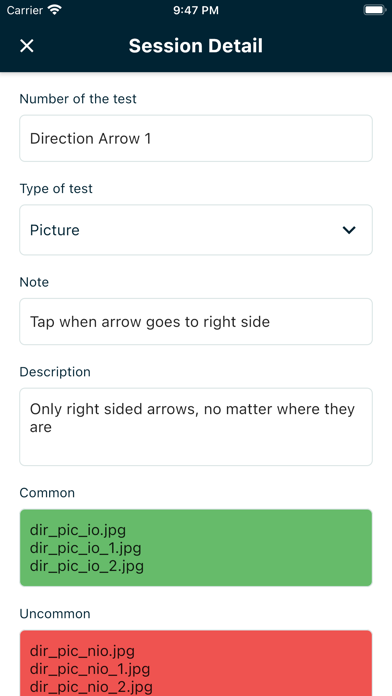Screen dimensions: 392x696
Task: Tap the Type of test label
Action: click(x=56, y=188)
